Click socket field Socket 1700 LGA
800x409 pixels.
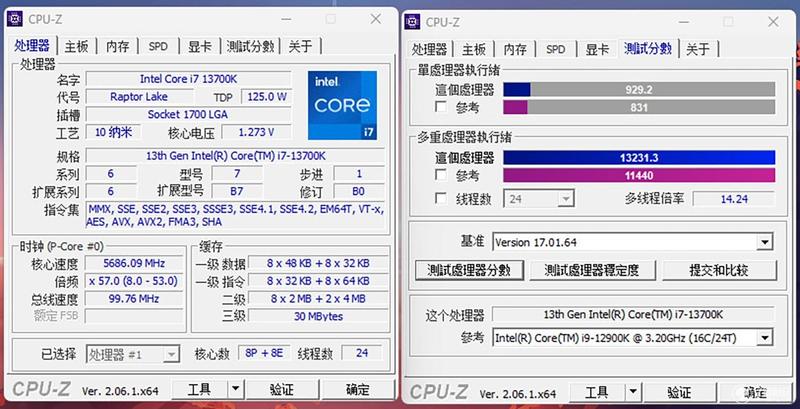coord(188,114)
